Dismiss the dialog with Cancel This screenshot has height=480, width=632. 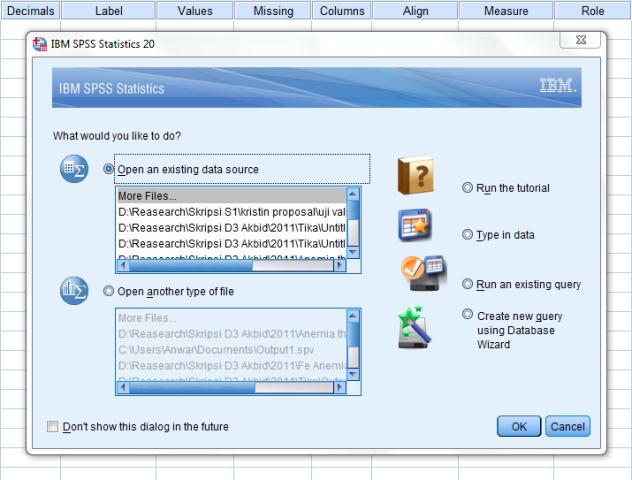tap(568, 426)
